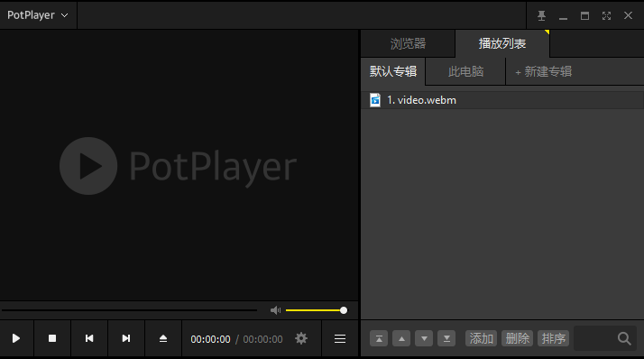Move the selected playlist item up
This screenshot has height=359, width=644.
point(401,338)
